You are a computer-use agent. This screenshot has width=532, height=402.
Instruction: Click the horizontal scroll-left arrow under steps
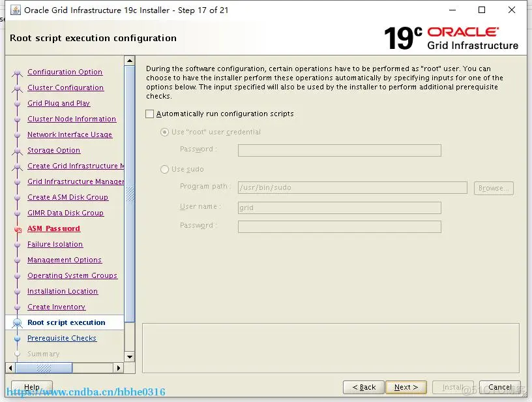click(x=10, y=367)
